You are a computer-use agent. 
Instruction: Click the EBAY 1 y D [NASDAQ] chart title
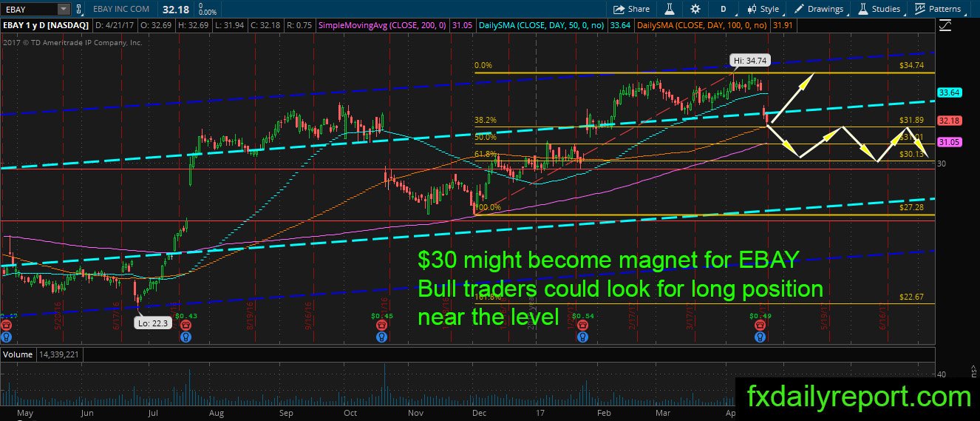[47, 26]
